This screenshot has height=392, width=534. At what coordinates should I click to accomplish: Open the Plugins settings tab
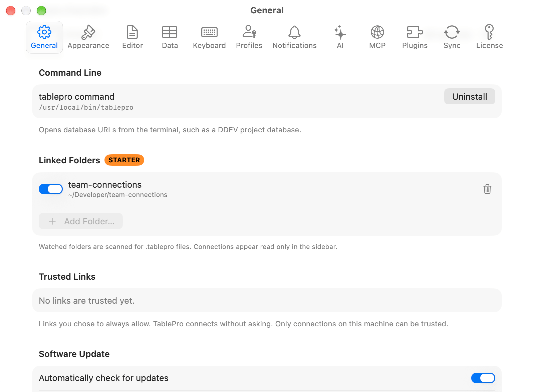(x=415, y=37)
